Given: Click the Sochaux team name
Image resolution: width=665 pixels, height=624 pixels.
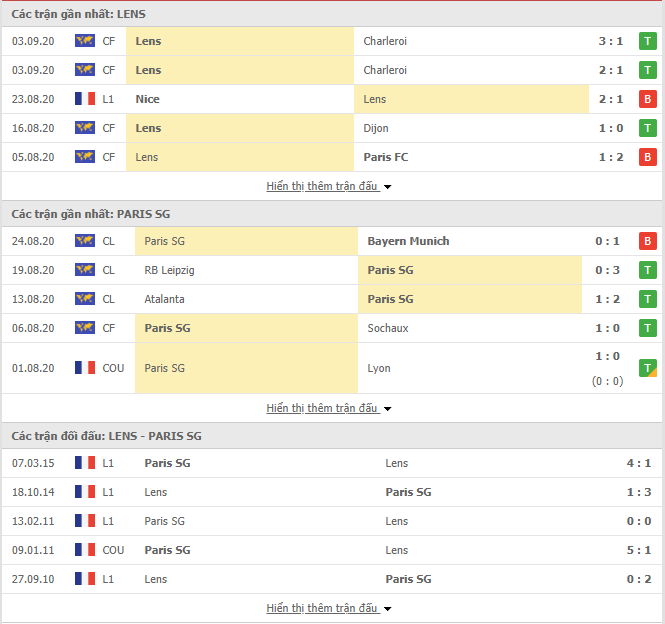Looking at the screenshot, I should pos(388,328).
